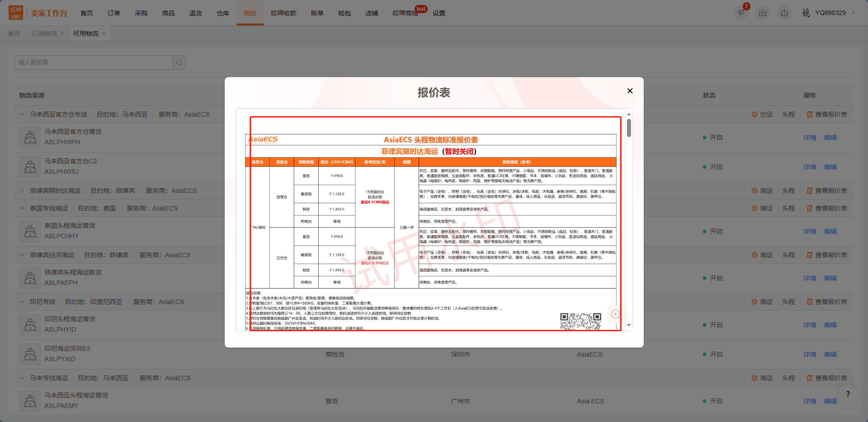
Task: Open the 账单 menu
Action: pyautogui.click(x=317, y=13)
